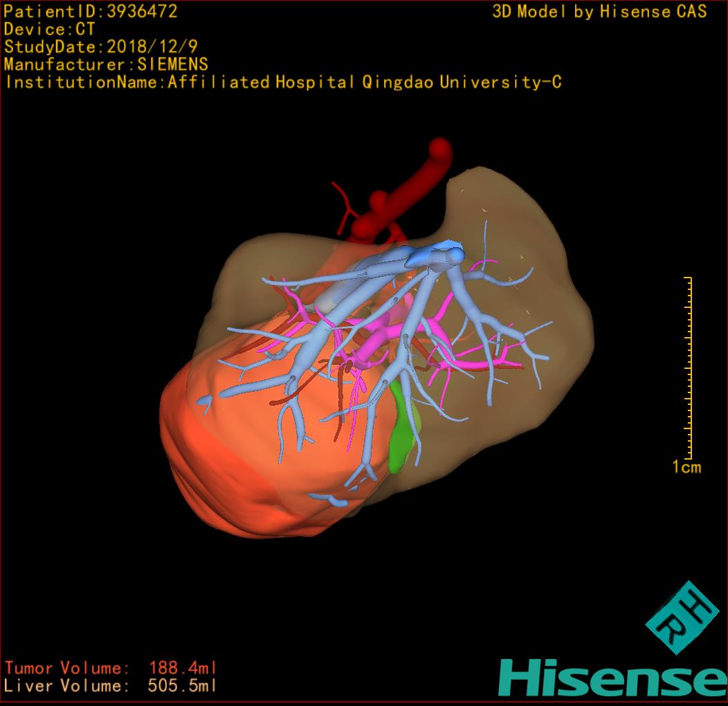
Task: Click the PatientID:3936472 text
Action: (91, 11)
